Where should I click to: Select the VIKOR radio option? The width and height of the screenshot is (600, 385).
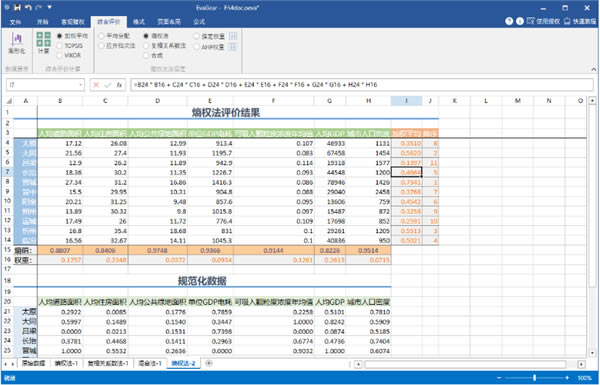point(69,55)
